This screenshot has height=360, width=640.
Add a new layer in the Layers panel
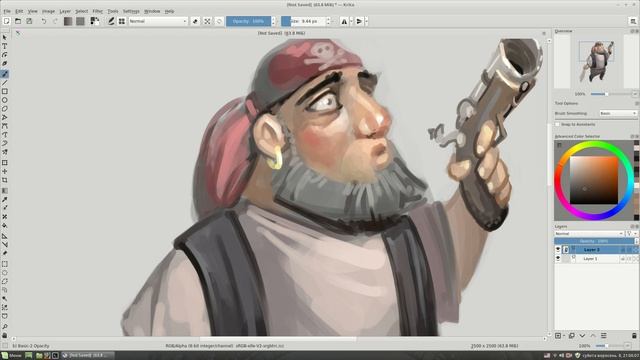point(558,336)
